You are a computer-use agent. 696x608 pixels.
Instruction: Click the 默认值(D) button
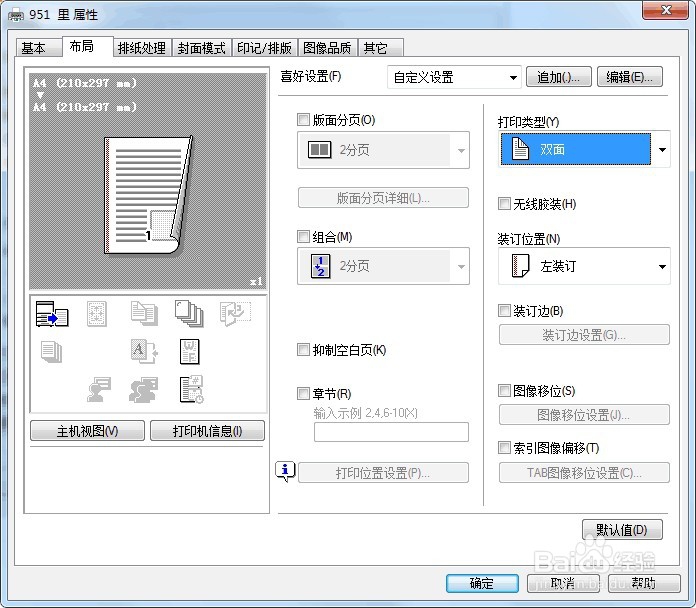pos(622,529)
